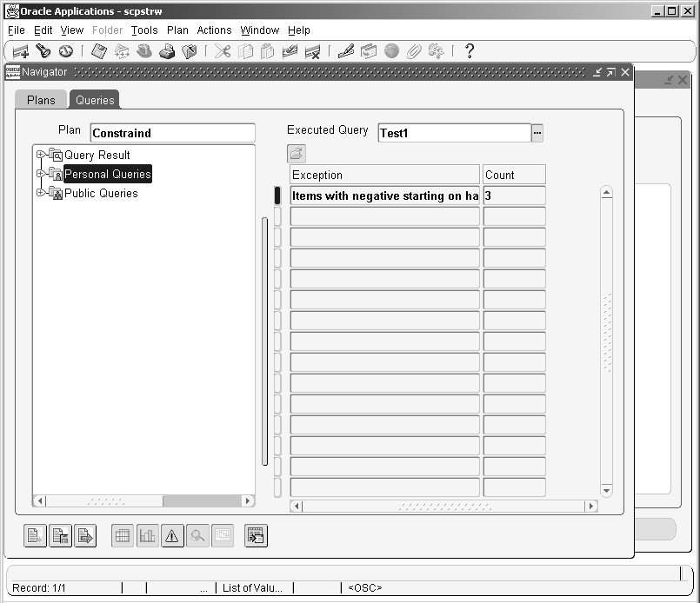This screenshot has width=700, height=603.
Task: Select the Queries tab
Action: [95, 100]
